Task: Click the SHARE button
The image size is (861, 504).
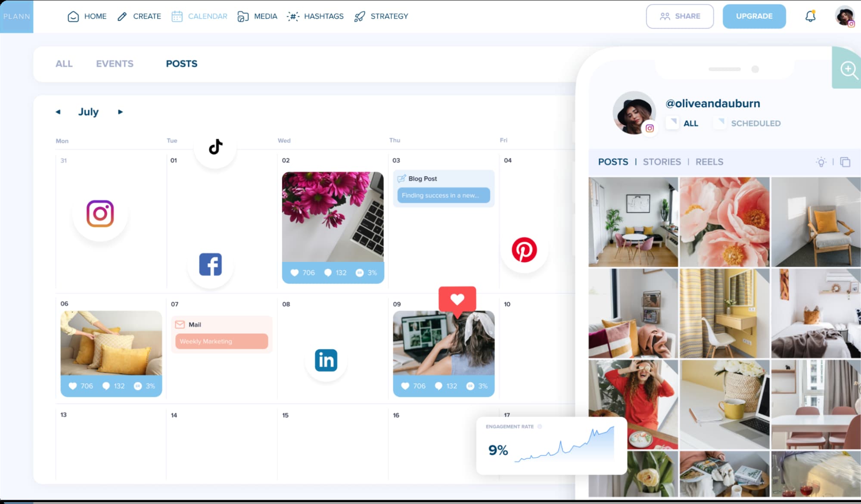Action: pos(679,16)
